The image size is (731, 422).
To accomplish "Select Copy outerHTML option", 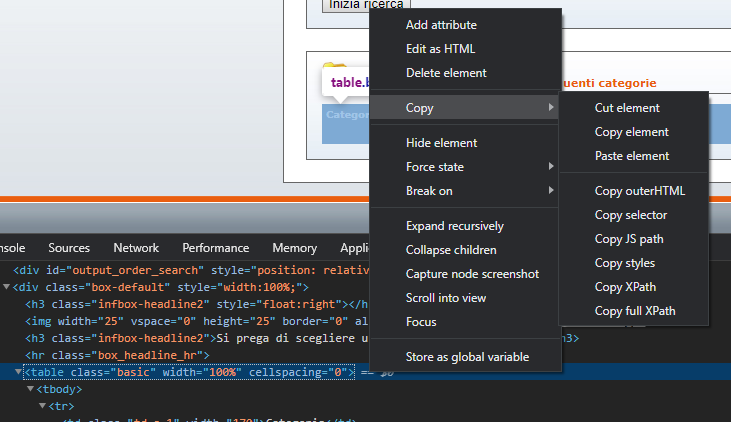I will [634, 191].
